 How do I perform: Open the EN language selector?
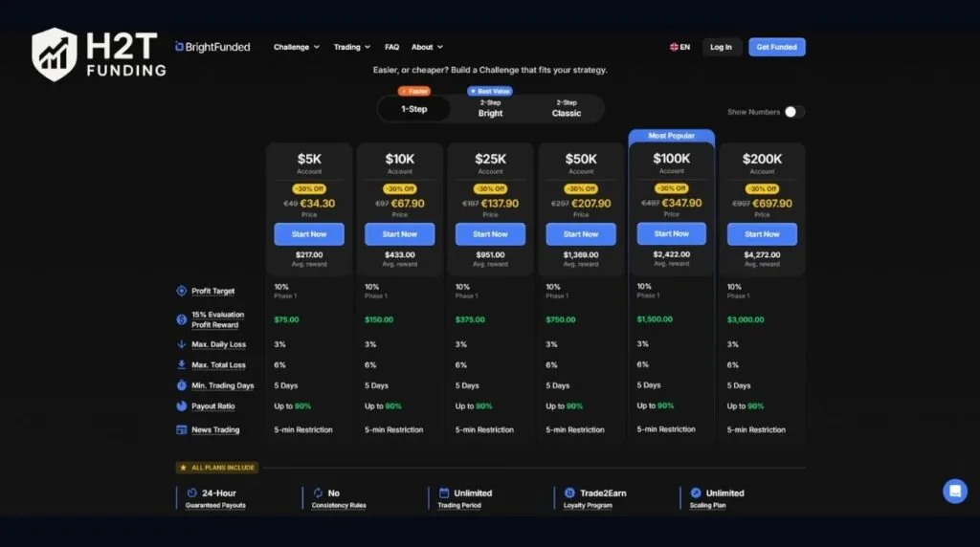coord(680,47)
